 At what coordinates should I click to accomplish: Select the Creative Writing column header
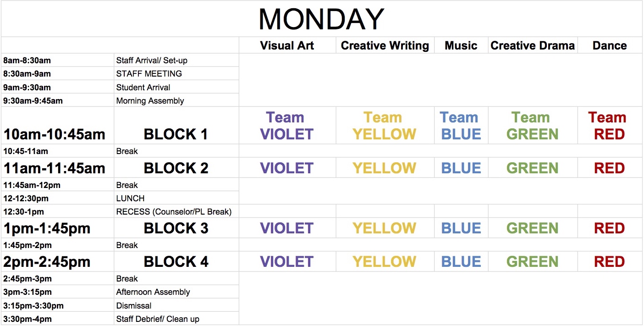[x=385, y=45]
